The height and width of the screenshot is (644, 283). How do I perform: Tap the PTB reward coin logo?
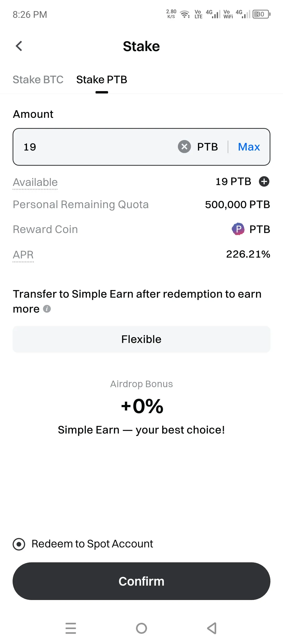coord(238,229)
